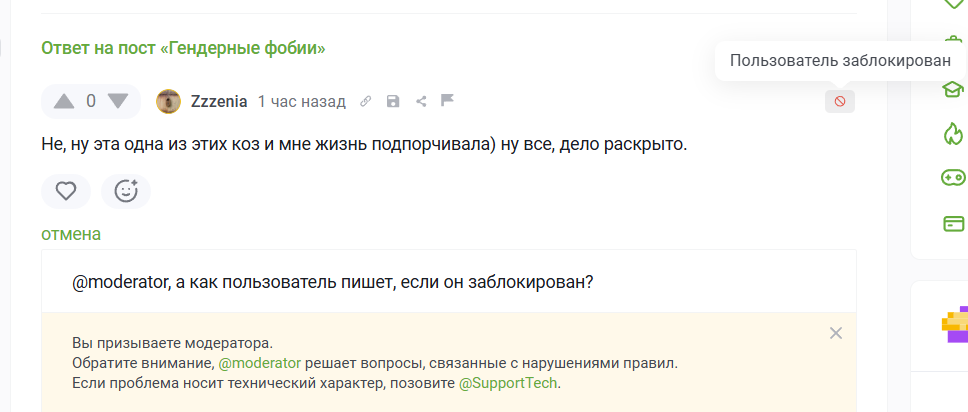This screenshot has height=412, width=968.
Task: Open Zzzenia's profile via avatar
Action: [x=168, y=101]
